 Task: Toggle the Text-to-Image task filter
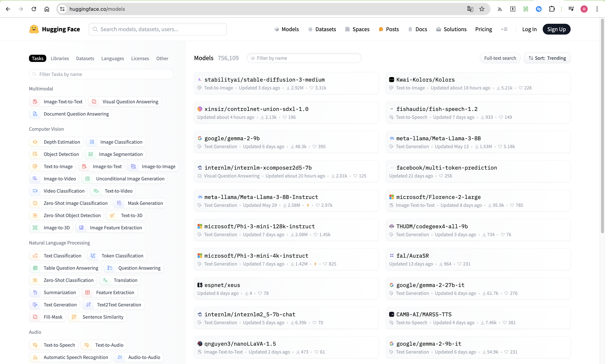tap(53, 167)
